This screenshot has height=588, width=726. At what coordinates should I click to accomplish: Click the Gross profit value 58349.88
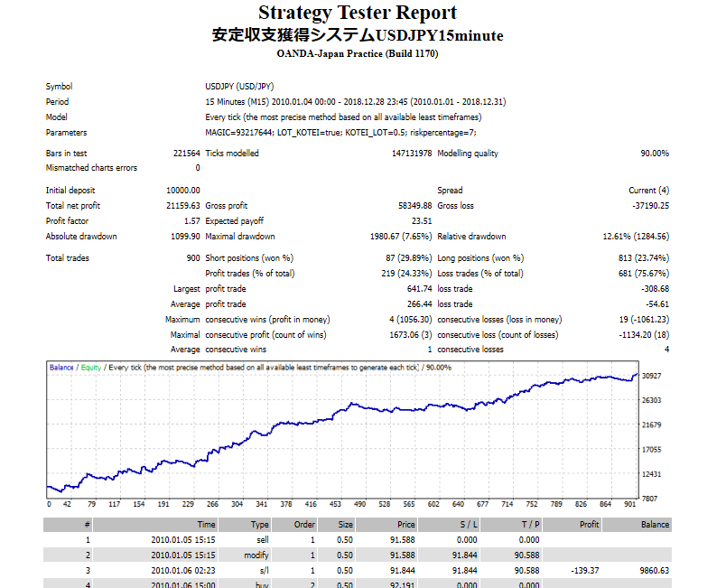click(414, 206)
